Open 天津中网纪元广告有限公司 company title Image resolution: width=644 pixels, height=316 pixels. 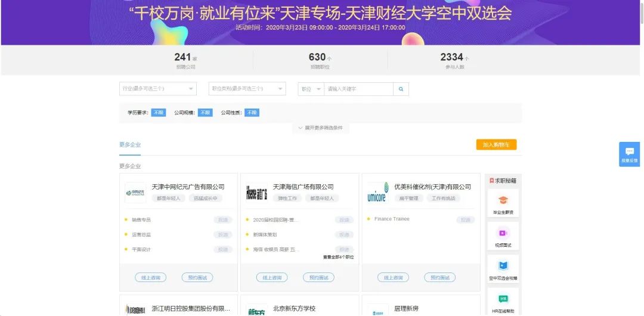188,187
